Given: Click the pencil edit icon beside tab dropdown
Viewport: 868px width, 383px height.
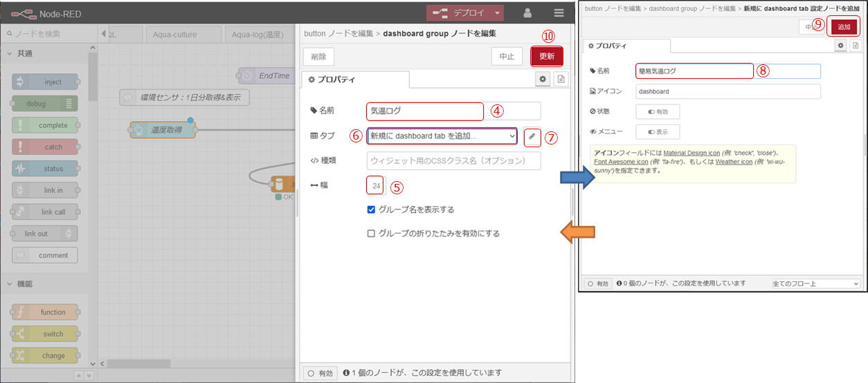Looking at the screenshot, I should pyautogui.click(x=532, y=137).
